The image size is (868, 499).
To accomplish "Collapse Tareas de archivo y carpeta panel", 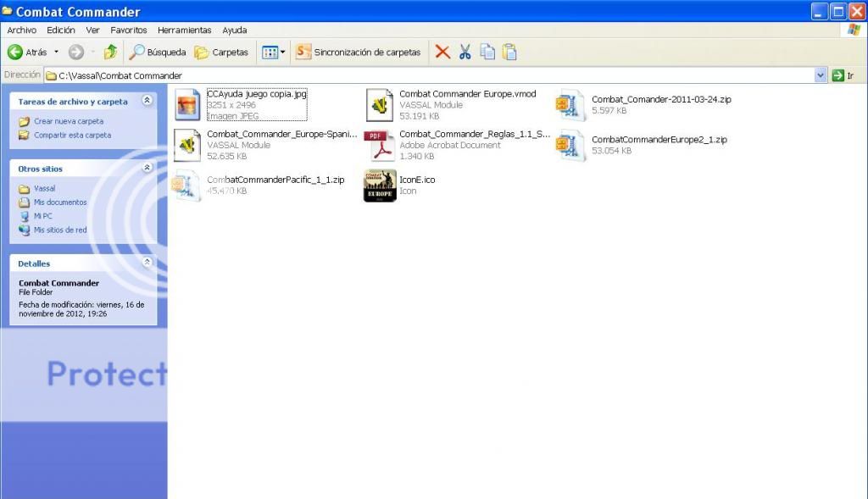I will point(147,100).
